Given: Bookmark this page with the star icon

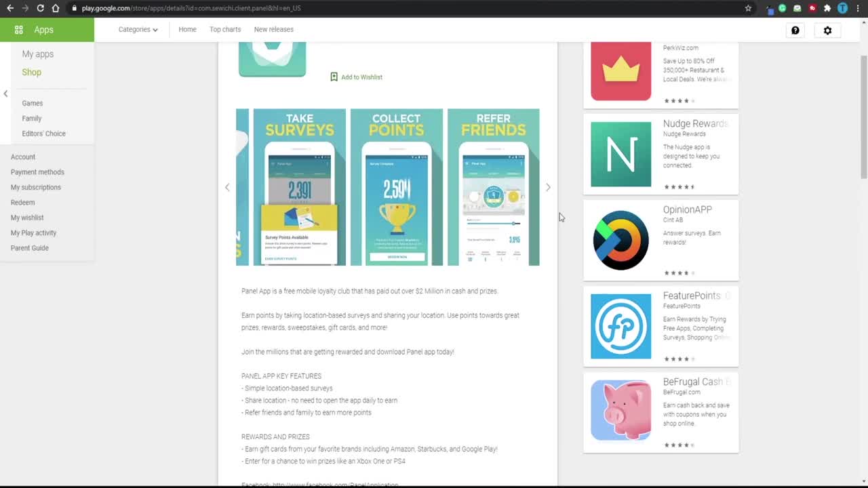Looking at the screenshot, I should click(748, 8).
